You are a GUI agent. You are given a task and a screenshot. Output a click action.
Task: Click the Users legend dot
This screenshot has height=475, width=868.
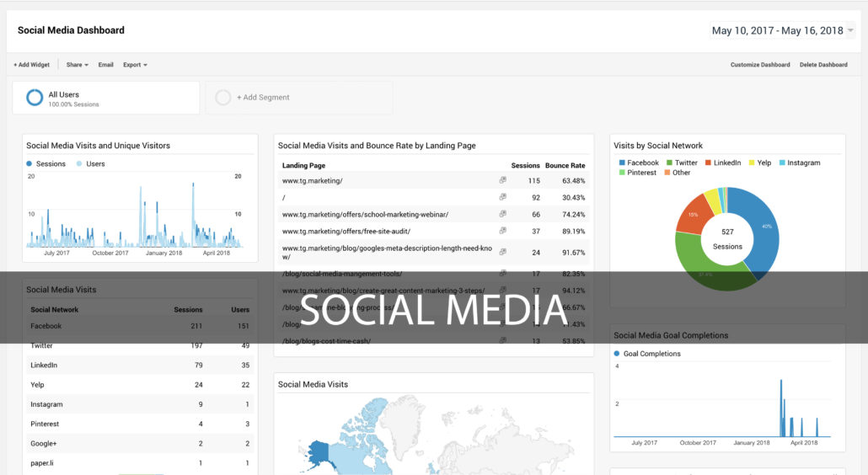(x=79, y=163)
